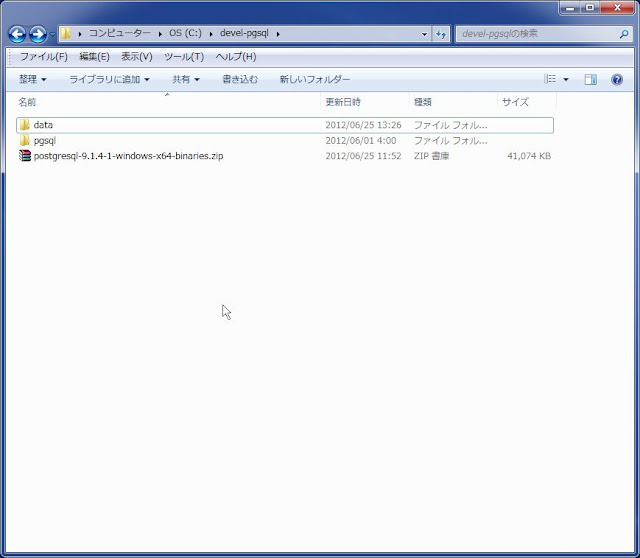The width and height of the screenshot is (640, 558).
Task: Select the devel-pgsql breadcrumb segment
Action: click(244, 33)
